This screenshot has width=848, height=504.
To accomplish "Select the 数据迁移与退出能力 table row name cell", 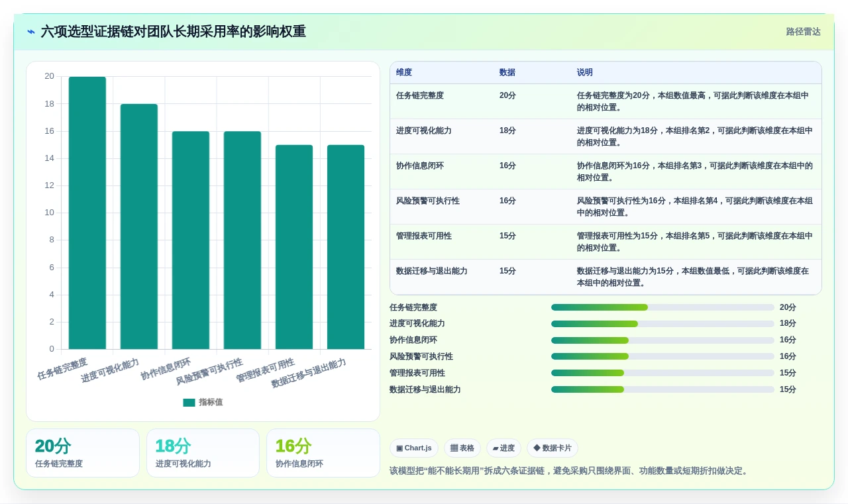I will click(x=432, y=271).
